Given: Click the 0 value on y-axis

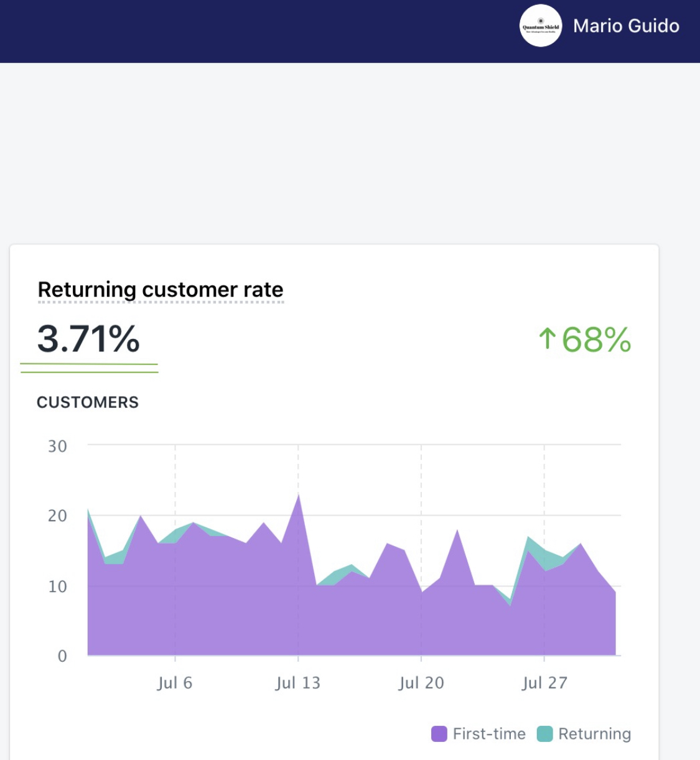Looking at the screenshot, I should (x=62, y=656).
